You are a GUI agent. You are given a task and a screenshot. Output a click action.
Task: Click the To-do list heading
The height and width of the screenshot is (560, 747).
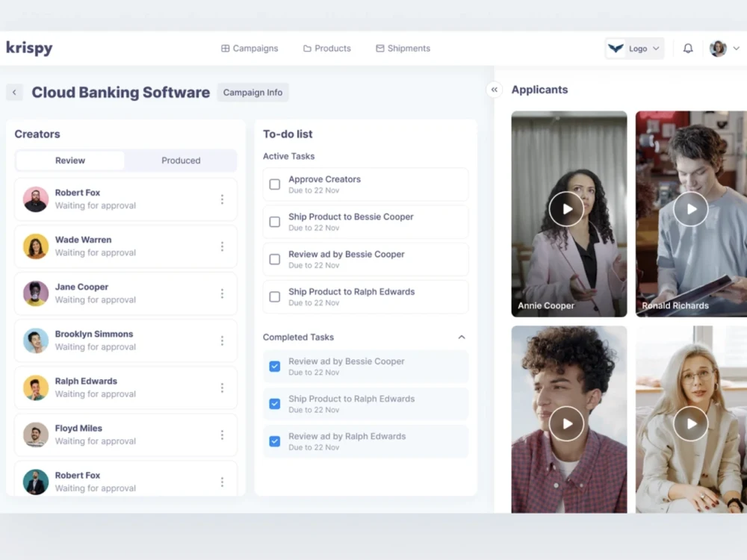(288, 134)
